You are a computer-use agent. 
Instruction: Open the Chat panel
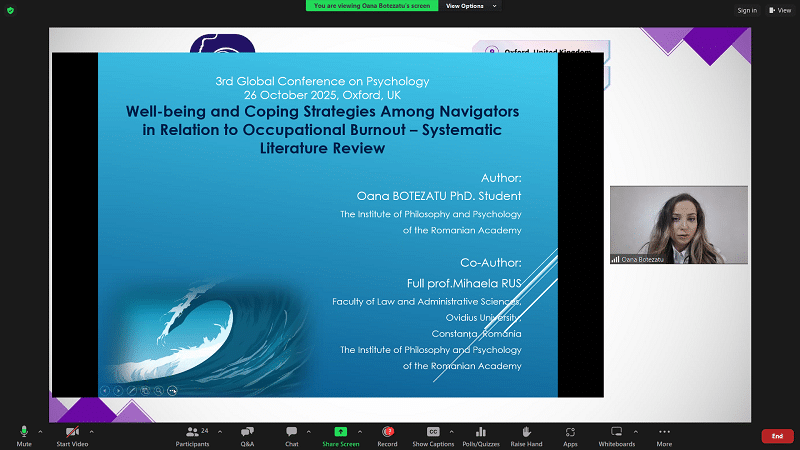point(291,435)
